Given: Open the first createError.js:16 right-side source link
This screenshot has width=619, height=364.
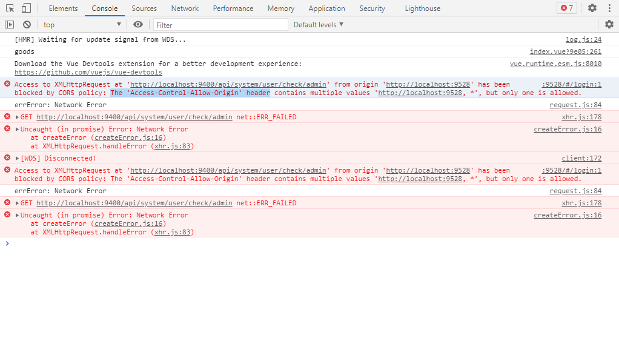Looking at the screenshot, I should tap(568, 129).
